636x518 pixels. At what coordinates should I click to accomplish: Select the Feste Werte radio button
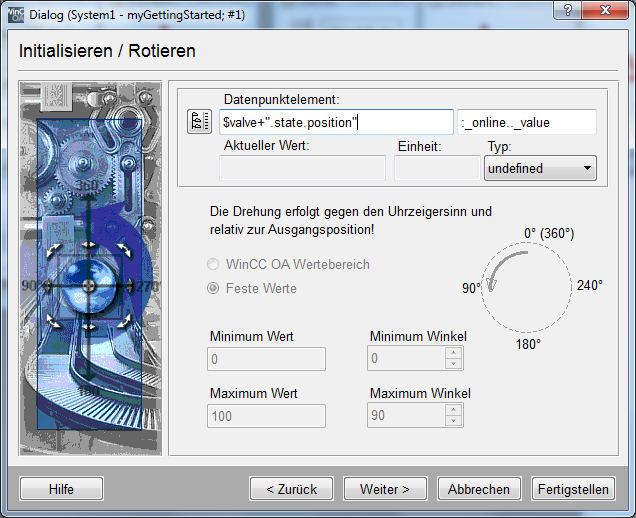click(x=212, y=289)
